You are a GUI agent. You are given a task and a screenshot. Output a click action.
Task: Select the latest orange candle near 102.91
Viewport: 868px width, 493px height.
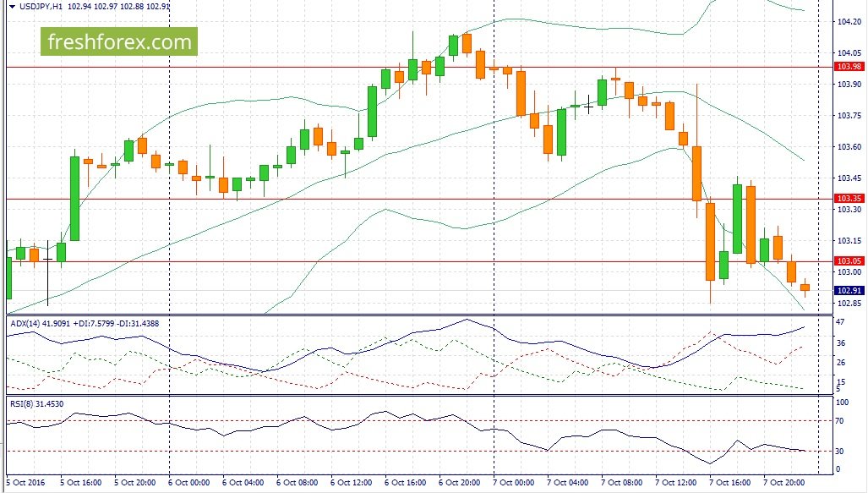pos(805,288)
